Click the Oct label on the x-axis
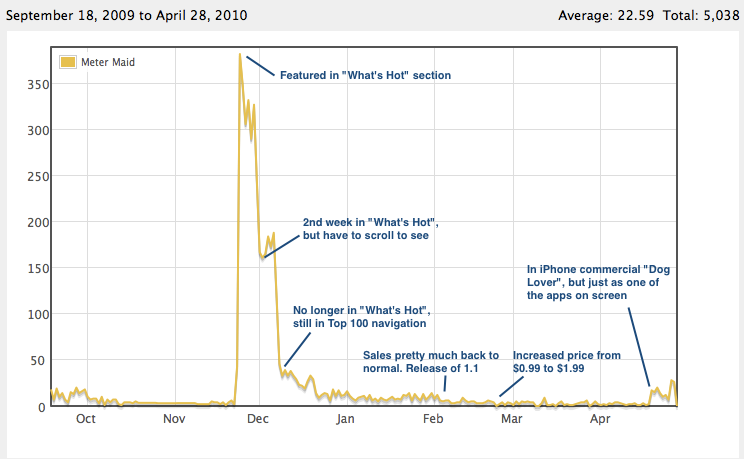The height and width of the screenshot is (459, 744). tap(86, 421)
